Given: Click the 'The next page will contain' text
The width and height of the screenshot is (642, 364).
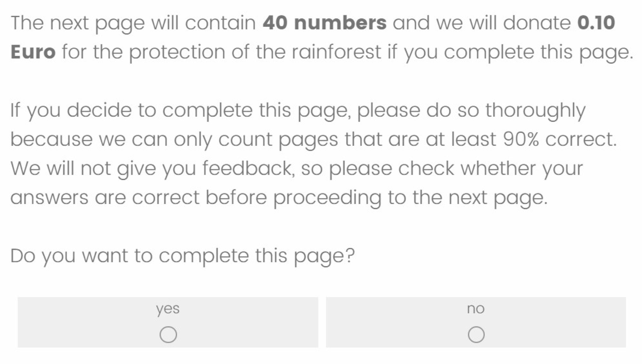Looking at the screenshot, I should [133, 23].
